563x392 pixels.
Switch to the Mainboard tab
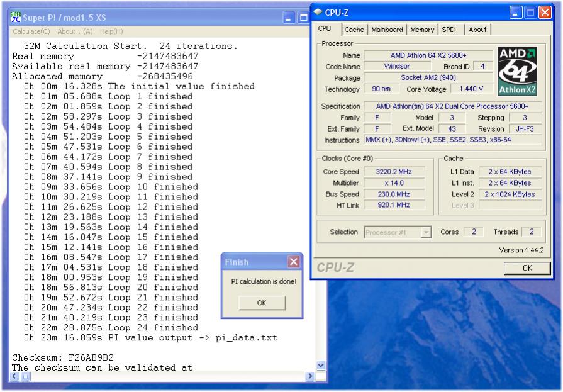(x=387, y=30)
